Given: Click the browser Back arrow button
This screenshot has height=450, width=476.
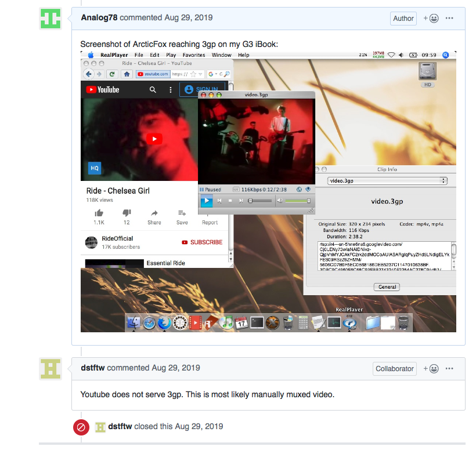Looking at the screenshot, I should pyautogui.click(x=88, y=74).
